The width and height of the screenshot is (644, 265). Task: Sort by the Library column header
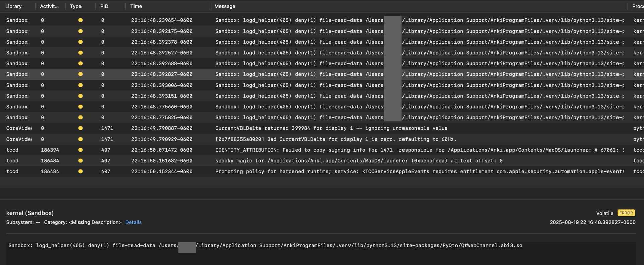pos(13,6)
